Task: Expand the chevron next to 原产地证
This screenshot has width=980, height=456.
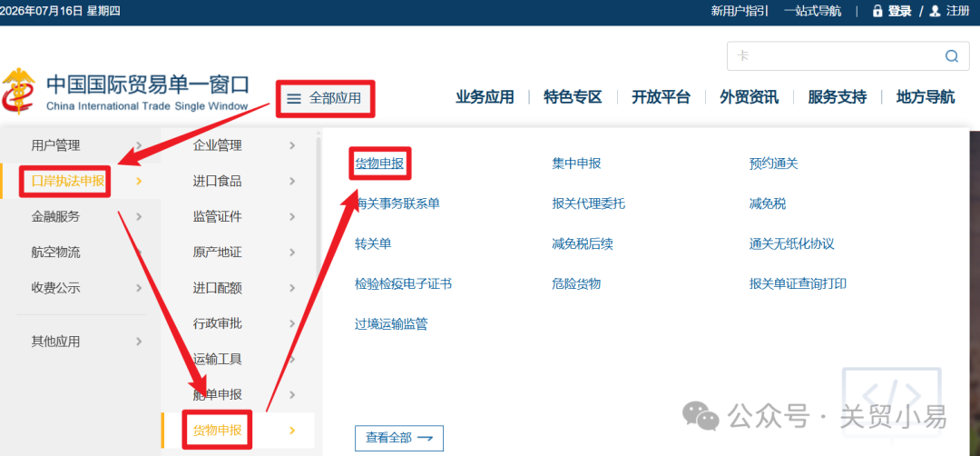Action: coord(292,253)
